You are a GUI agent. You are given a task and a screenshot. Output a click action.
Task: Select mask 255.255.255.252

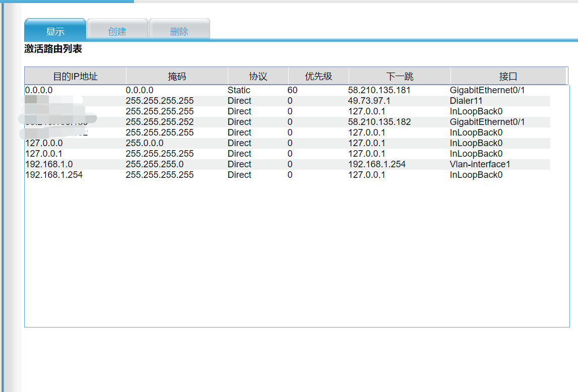coord(160,122)
